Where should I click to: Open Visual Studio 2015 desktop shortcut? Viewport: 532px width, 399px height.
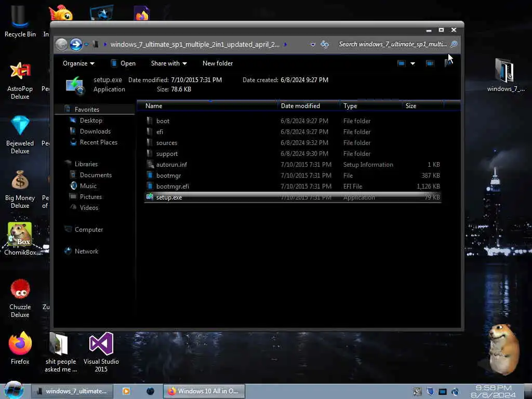[101, 352]
